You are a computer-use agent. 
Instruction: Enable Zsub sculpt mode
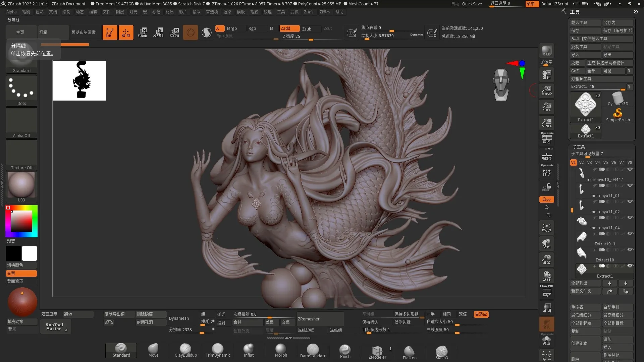coord(307,29)
